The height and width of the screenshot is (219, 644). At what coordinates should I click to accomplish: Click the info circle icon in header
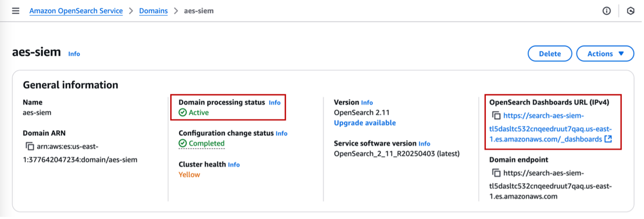[x=606, y=11]
